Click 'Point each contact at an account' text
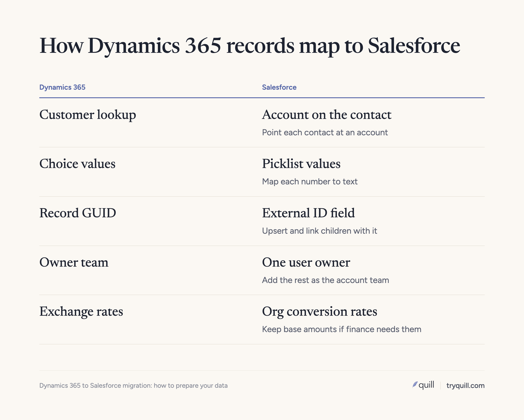The image size is (524, 420). point(325,132)
